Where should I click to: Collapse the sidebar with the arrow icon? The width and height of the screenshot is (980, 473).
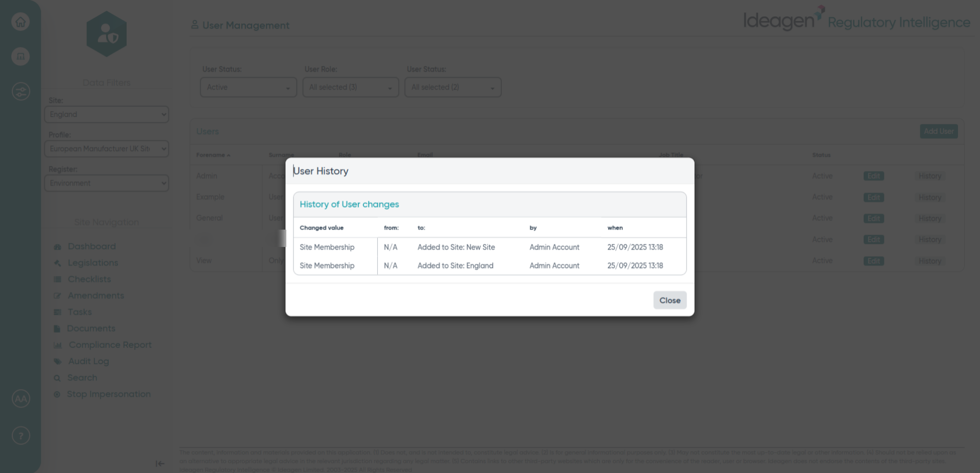click(160, 464)
